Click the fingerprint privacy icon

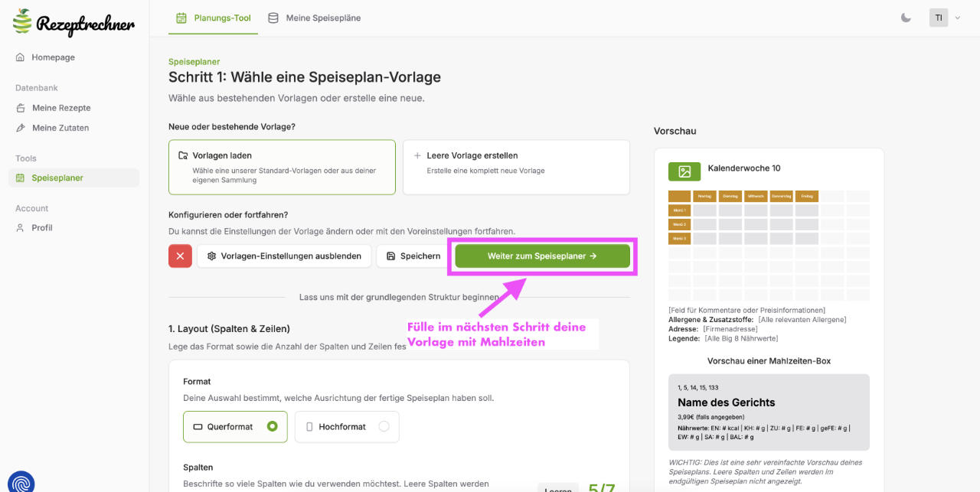(21, 481)
